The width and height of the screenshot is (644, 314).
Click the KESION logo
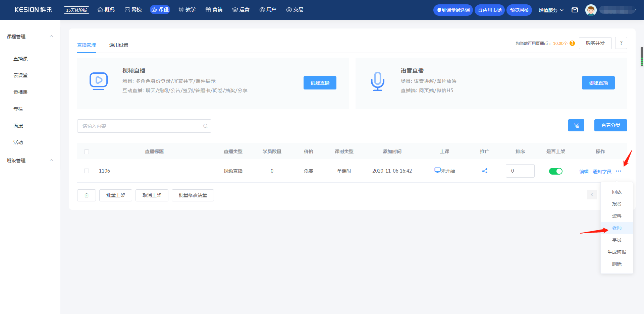click(33, 10)
